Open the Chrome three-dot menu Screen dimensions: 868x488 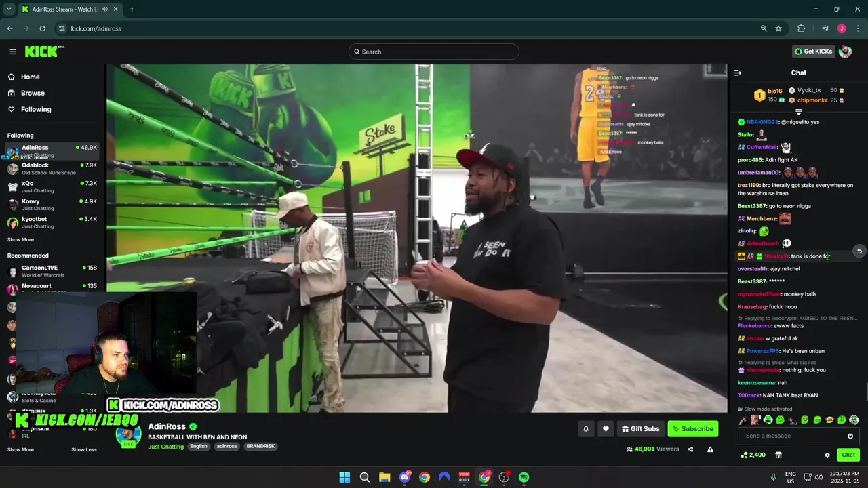(858, 28)
